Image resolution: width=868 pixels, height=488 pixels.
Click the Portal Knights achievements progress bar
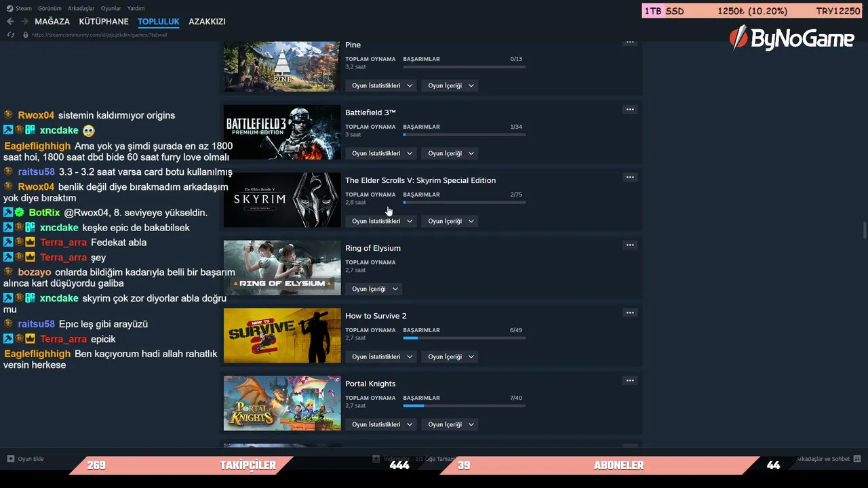coord(464,405)
